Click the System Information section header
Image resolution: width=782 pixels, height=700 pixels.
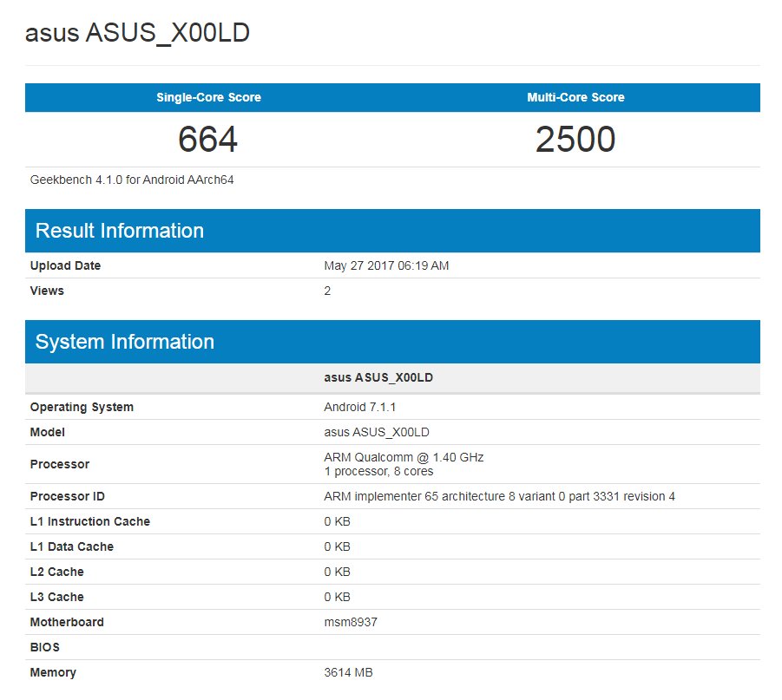[125, 342]
